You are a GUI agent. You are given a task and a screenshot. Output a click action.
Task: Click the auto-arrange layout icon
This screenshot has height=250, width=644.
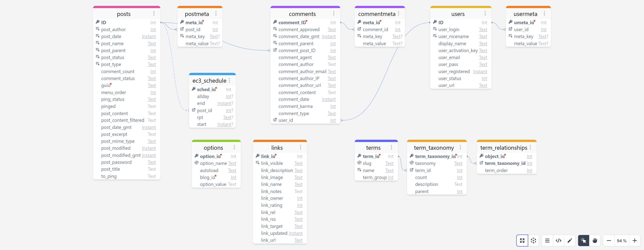pos(533,240)
